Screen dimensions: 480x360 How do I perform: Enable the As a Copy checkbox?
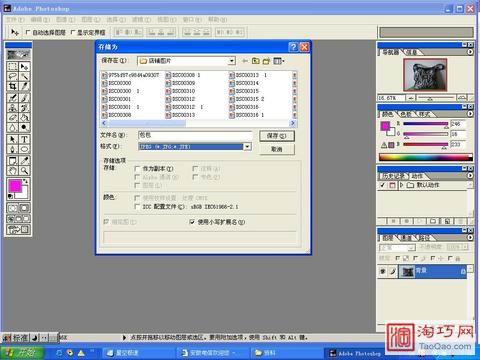click(x=137, y=169)
